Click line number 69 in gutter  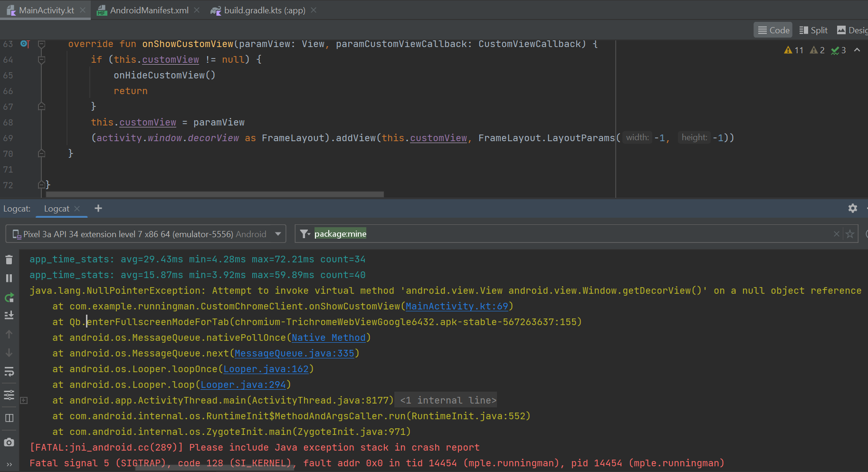click(x=8, y=138)
